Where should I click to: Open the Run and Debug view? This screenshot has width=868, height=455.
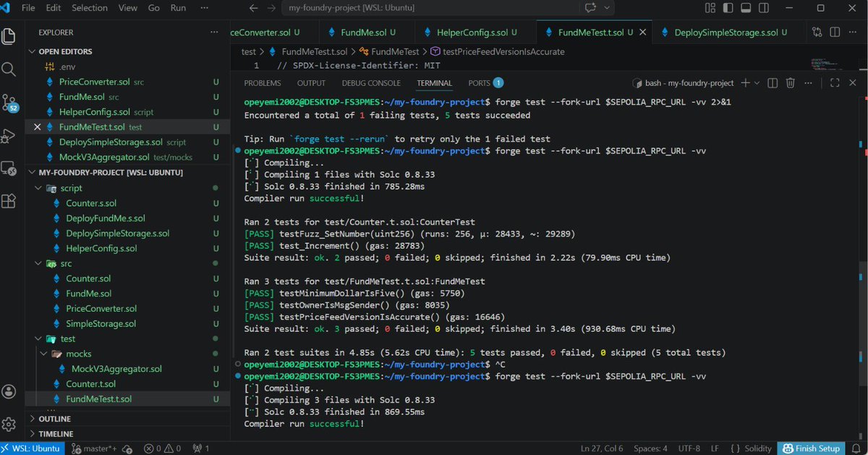pyautogui.click(x=9, y=135)
